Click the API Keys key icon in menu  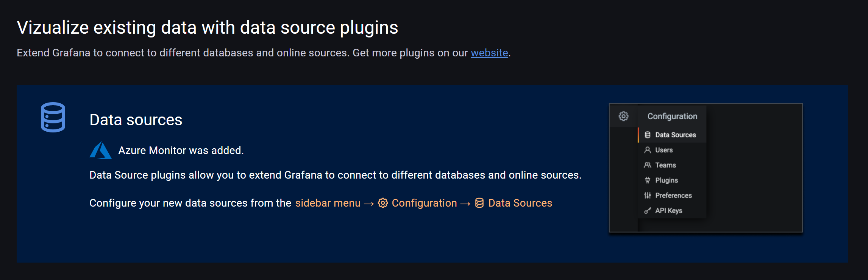(648, 211)
